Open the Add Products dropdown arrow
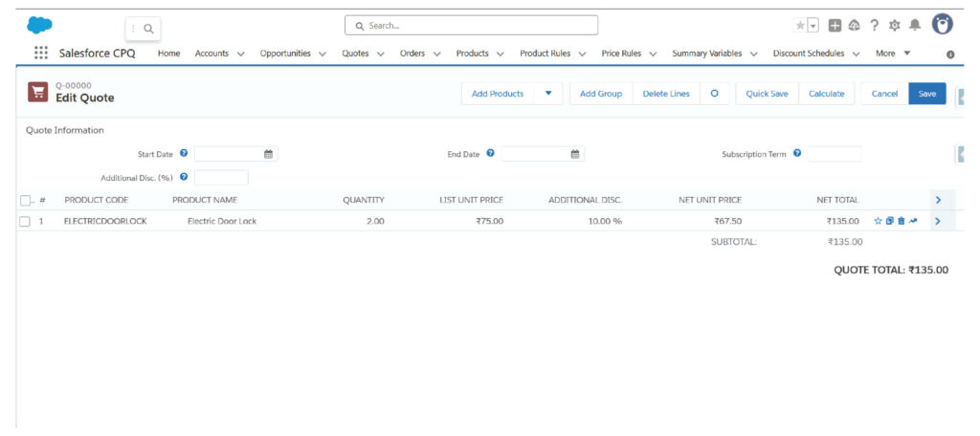 tap(548, 94)
